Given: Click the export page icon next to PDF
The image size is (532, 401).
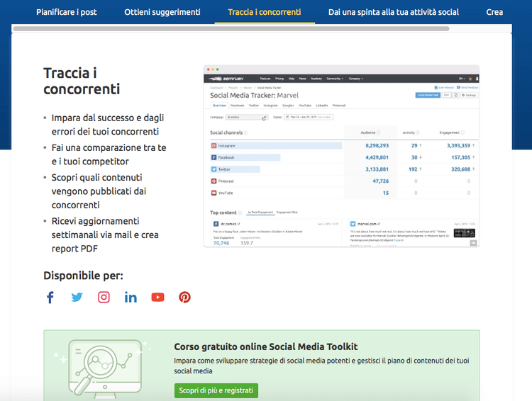Looking at the screenshot, I should click(x=456, y=95).
